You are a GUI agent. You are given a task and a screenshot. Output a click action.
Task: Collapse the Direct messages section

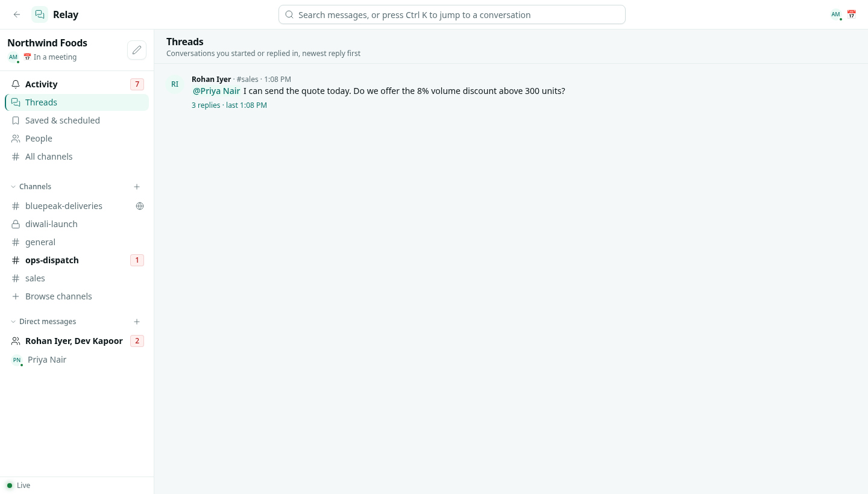pos(43,322)
